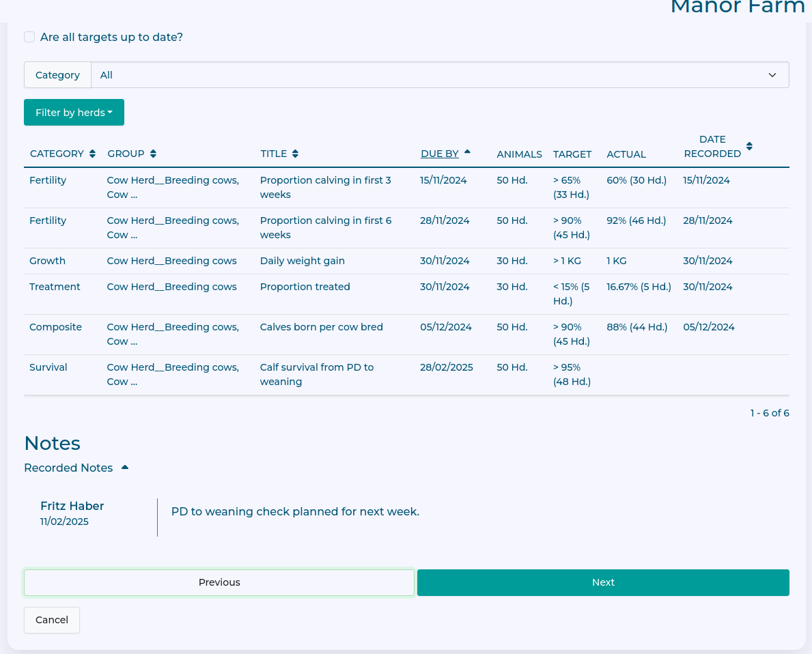
Task: Click the Due By ascending sort arrow
Action: (x=467, y=152)
